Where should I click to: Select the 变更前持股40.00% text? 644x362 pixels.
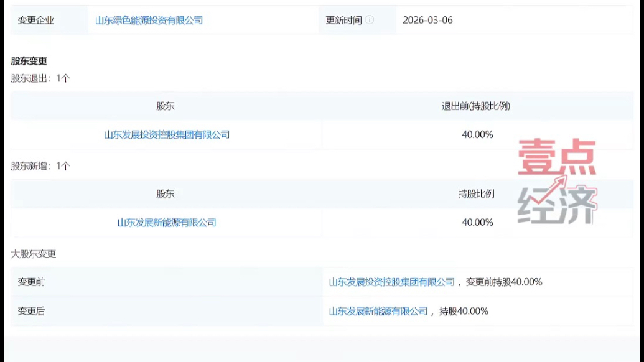tap(505, 281)
